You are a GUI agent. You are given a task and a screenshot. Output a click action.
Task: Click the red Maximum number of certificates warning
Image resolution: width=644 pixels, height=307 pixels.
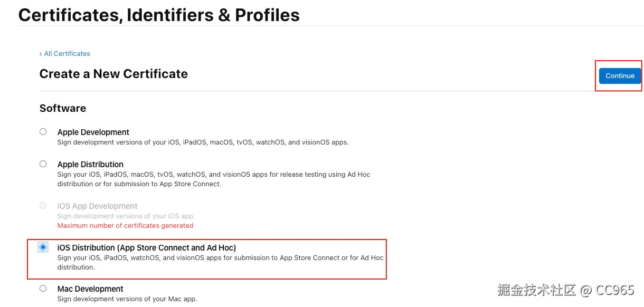point(125,226)
